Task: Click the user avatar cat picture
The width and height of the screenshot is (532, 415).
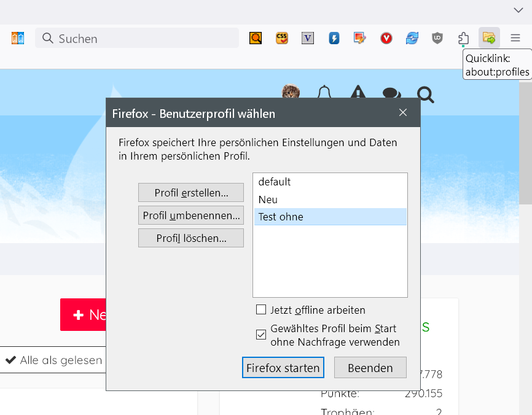Action: (x=291, y=91)
